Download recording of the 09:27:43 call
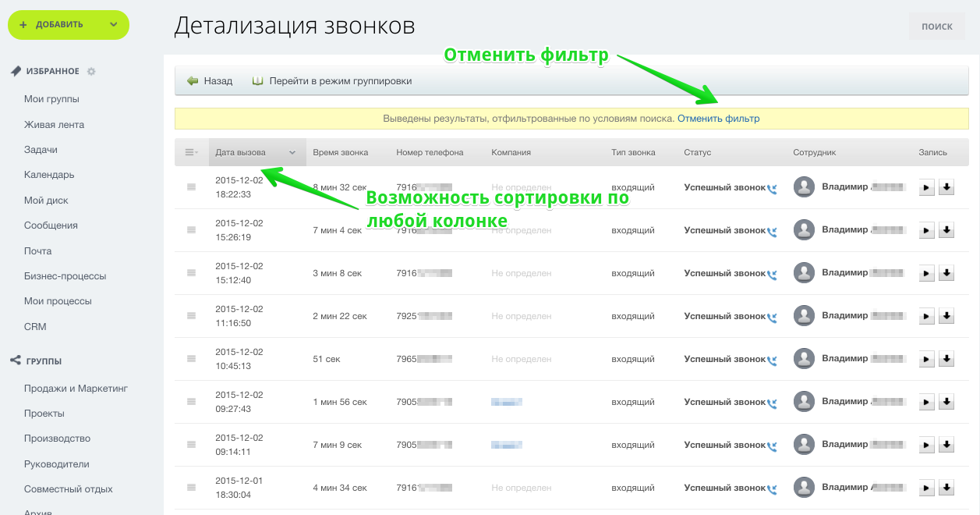This screenshot has height=515, width=980. 946,402
